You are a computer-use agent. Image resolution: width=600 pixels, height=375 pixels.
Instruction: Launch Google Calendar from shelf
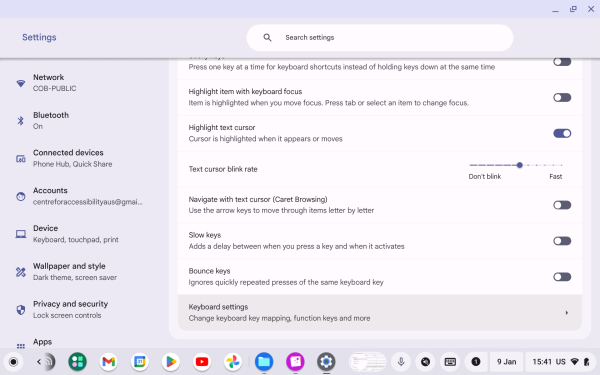[140, 362]
